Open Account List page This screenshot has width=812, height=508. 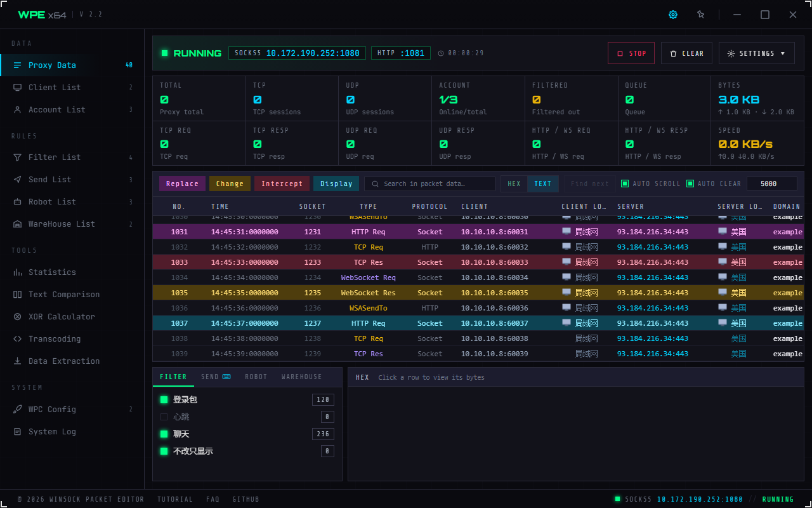click(x=72, y=109)
